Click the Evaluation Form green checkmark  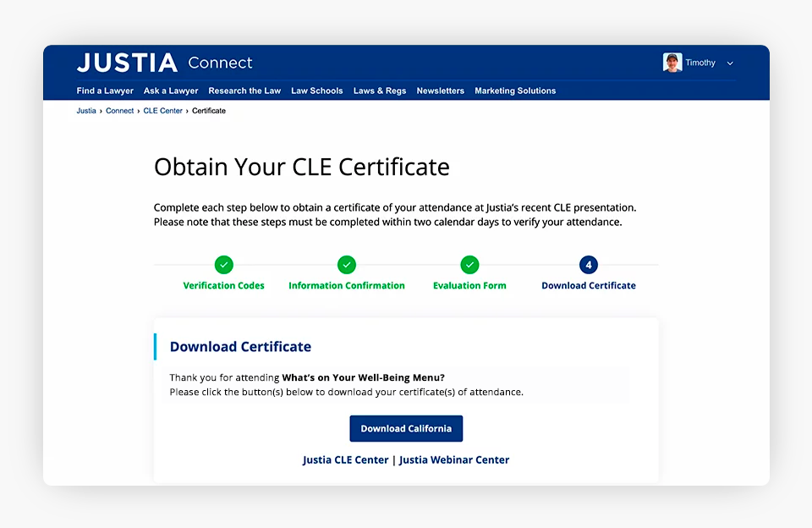(469, 265)
